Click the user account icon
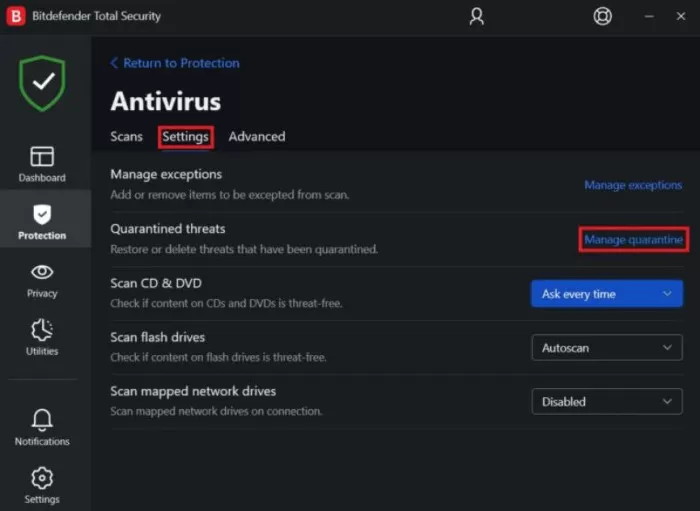This screenshot has width=700, height=511. (x=476, y=17)
